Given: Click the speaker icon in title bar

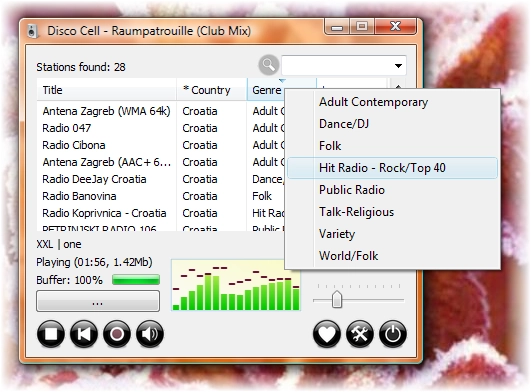Looking at the screenshot, I should (32, 31).
